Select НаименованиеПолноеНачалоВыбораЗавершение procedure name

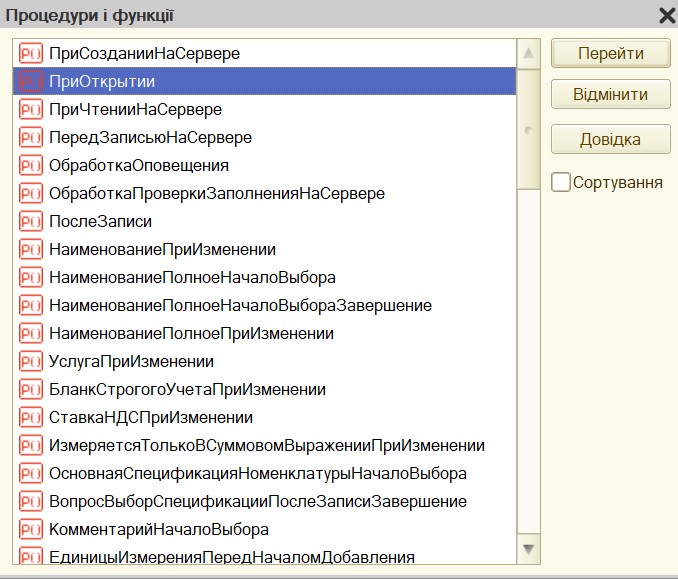240,305
